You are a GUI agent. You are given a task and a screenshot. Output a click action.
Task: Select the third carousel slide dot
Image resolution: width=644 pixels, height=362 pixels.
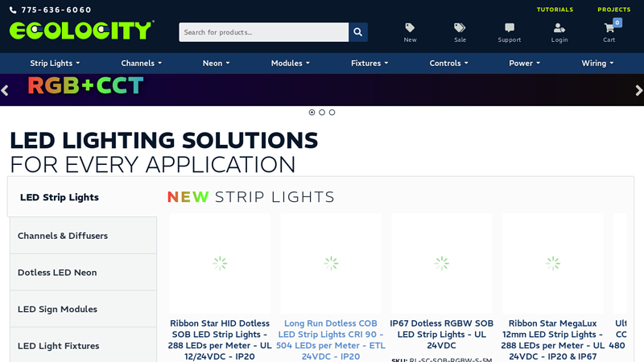(x=332, y=113)
